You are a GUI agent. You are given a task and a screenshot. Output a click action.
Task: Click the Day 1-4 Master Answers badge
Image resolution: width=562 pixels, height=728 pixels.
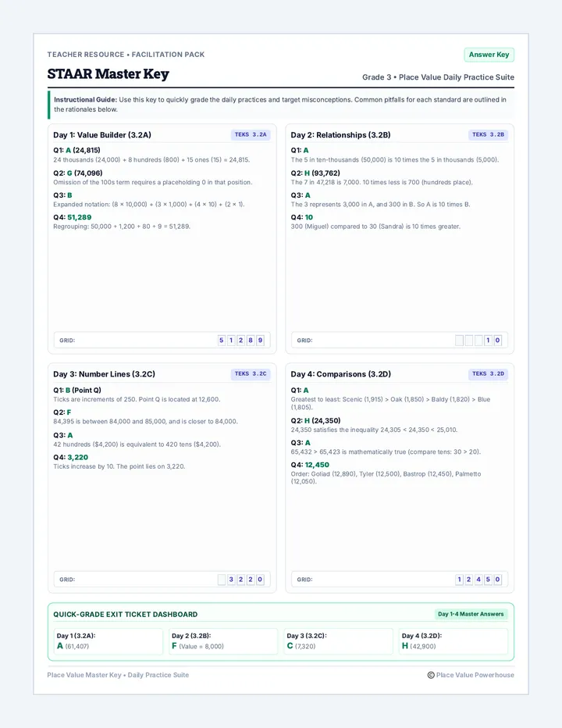click(x=471, y=614)
